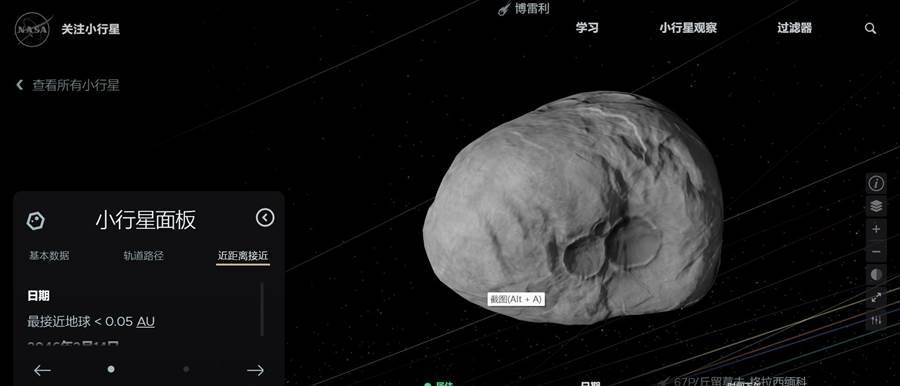
Task: Open the layers icon in right toolbar
Action: click(x=876, y=206)
